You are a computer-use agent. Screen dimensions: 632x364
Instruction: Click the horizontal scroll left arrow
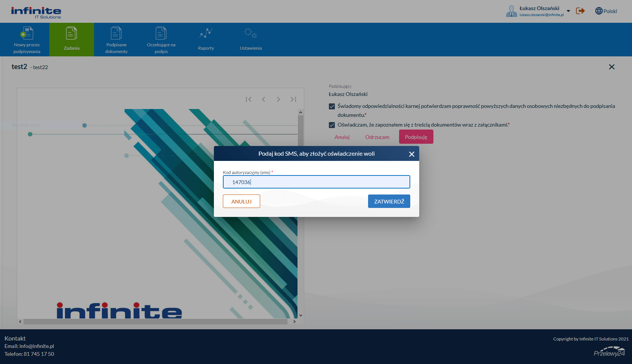(20, 321)
